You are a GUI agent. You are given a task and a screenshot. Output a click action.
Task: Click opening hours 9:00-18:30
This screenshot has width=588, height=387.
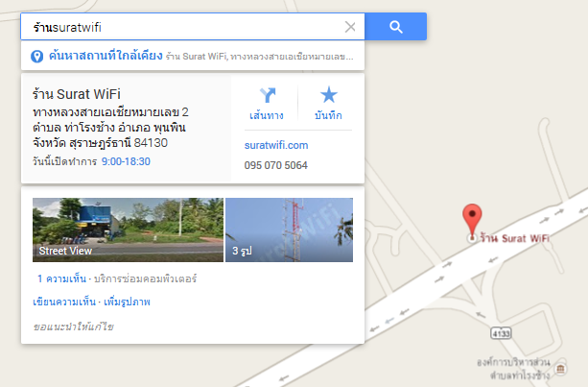tap(126, 161)
